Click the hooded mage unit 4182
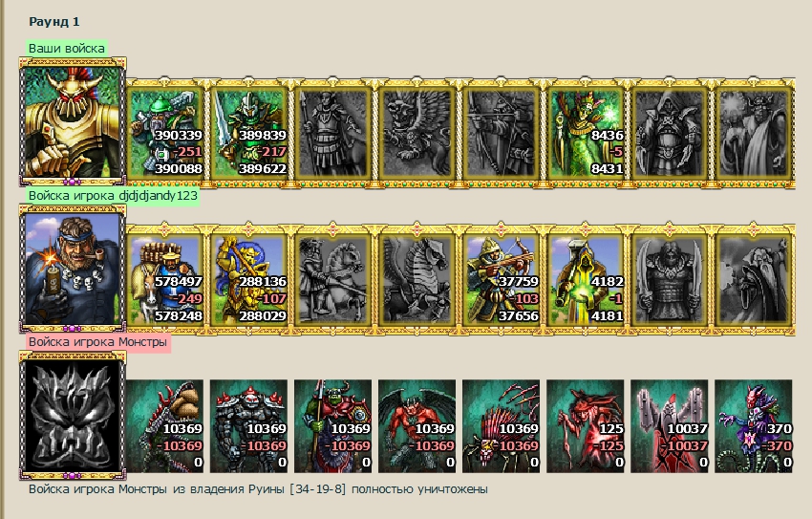This screenshot has width=812, height=519. [586, 280]
